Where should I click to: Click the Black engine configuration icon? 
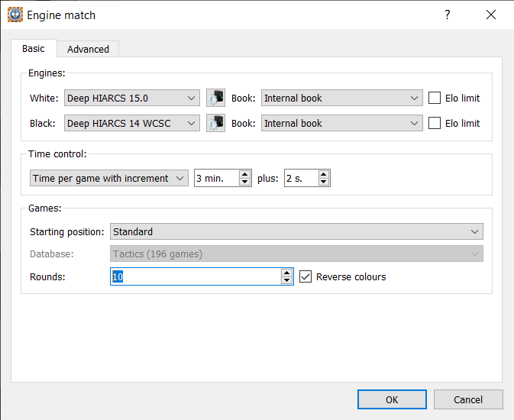(215, 123)
